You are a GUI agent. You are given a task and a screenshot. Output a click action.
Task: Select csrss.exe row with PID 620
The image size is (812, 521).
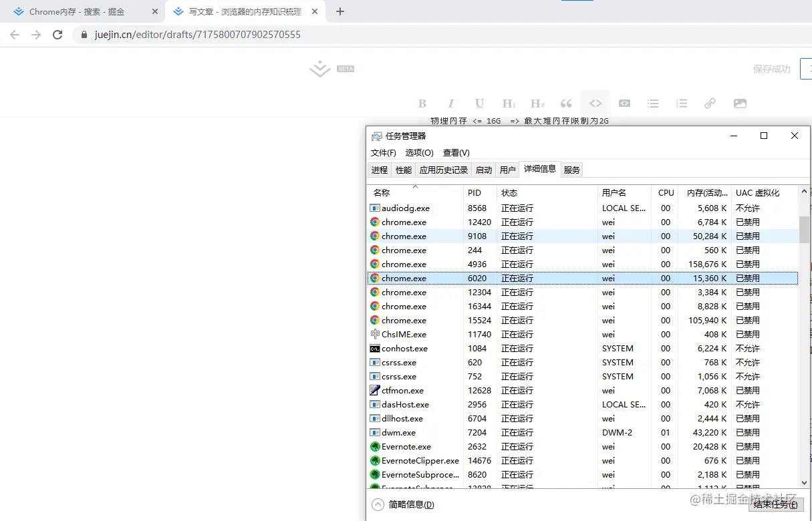583,362
